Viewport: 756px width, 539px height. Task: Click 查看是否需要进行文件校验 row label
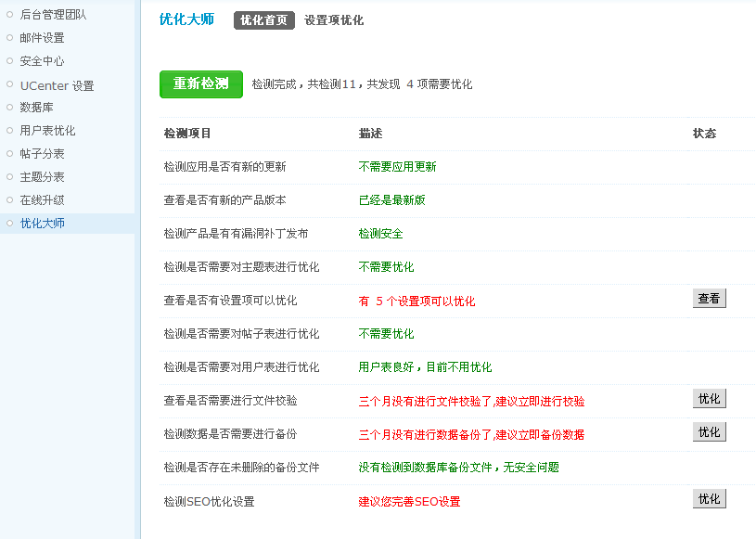click(230, 401)
